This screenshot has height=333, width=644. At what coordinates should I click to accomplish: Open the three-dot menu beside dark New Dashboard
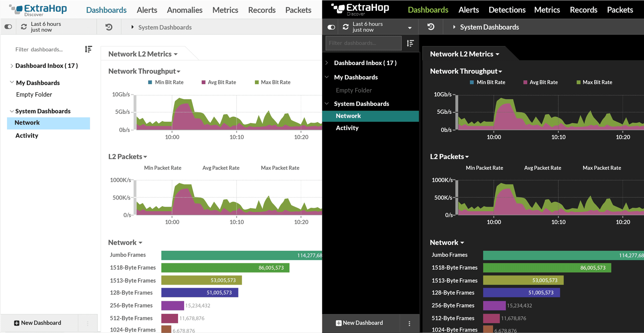409,323
